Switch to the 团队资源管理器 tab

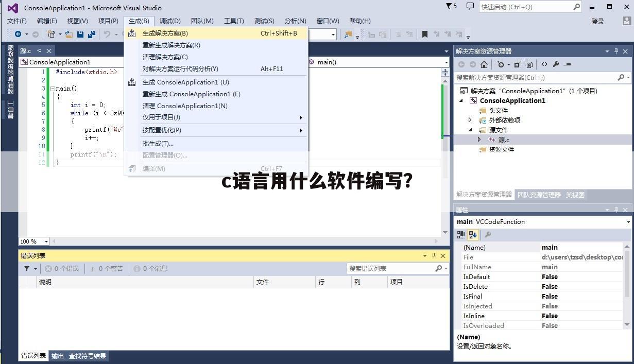click(x=539, y=195)
